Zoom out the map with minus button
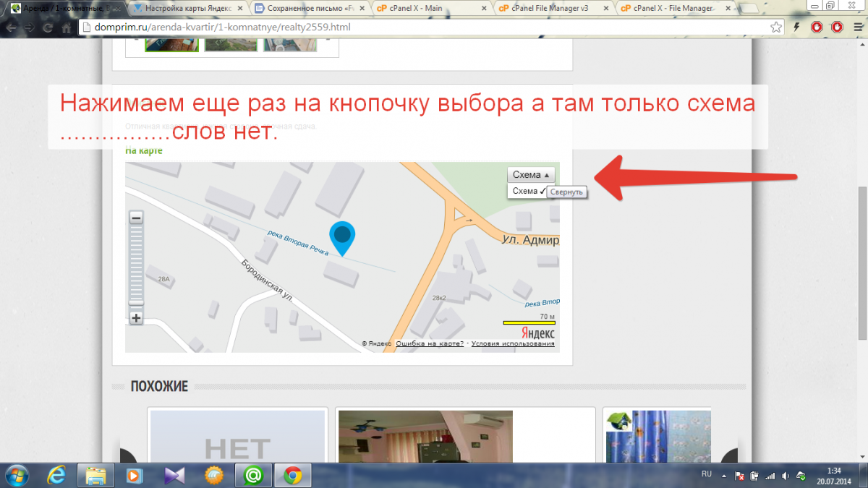Screen dimensions: 868x488 (136, 218)
